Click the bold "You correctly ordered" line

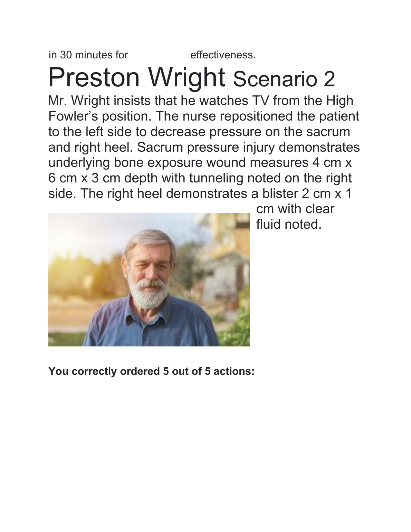151,371
